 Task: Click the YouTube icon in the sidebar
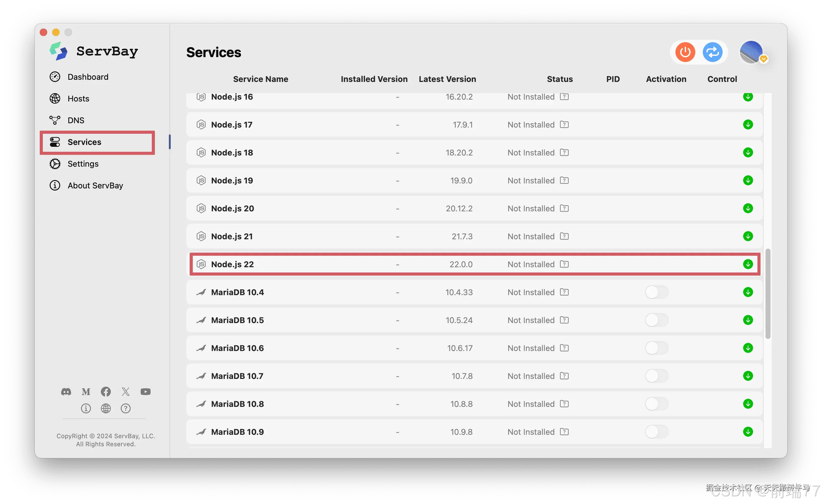[146, 392]
